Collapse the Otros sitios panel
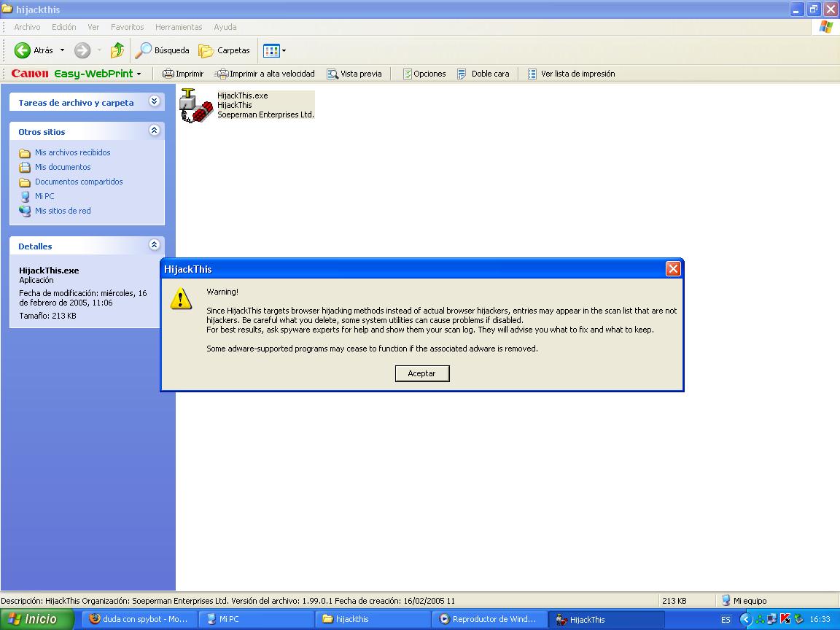The height and width of the screenshot is (630, 840). (x=155, y=131)
